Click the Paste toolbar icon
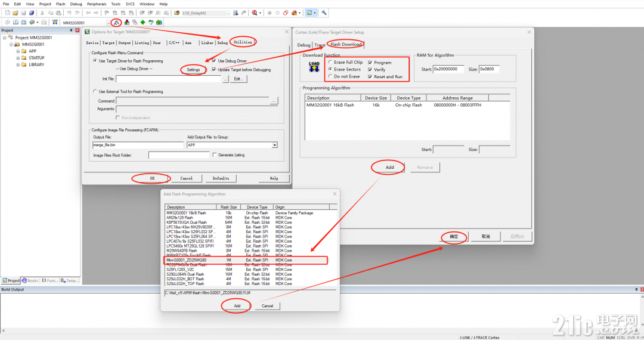This screenshot has height=340, width=644. 58,13
